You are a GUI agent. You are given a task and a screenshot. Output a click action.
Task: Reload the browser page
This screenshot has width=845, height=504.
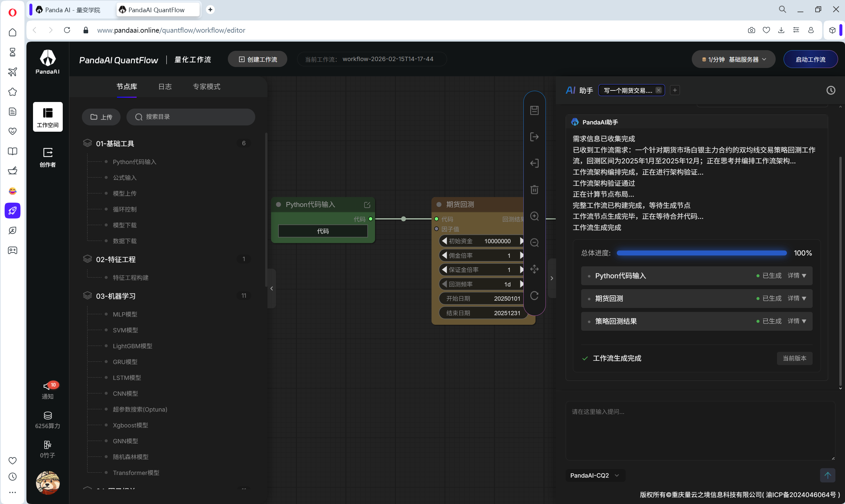click(67, 30)
